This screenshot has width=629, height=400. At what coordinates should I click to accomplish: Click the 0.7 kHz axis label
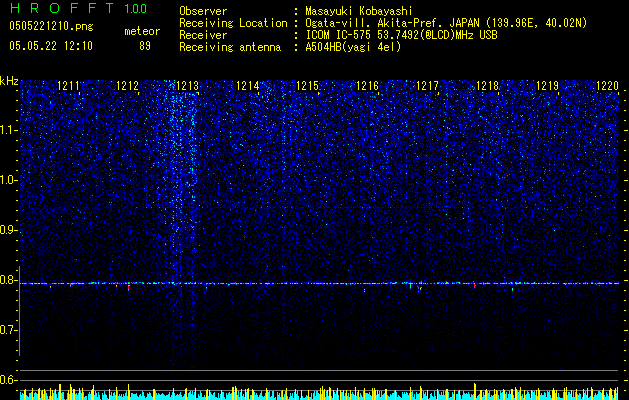pos(9,330)
